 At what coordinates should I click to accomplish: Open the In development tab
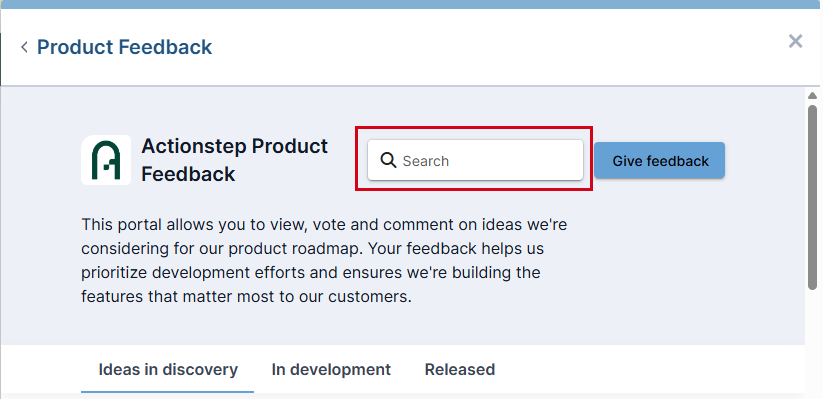(x=331, y=370)
